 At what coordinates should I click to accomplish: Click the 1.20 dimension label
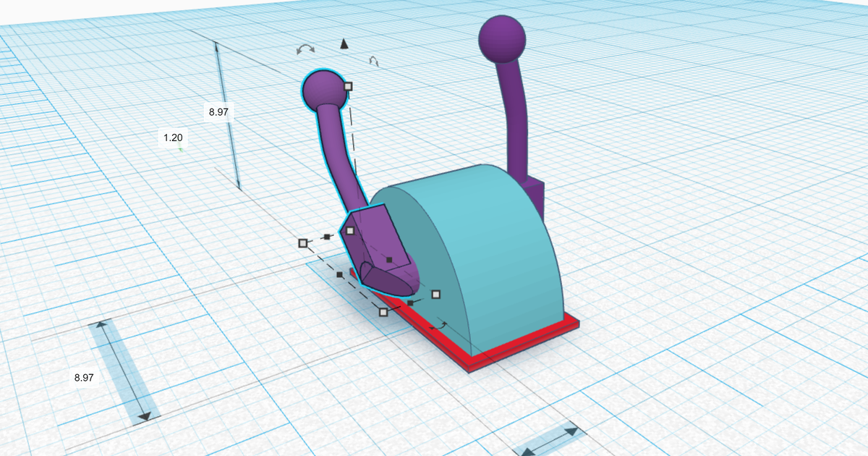click(x=173, y=136)
